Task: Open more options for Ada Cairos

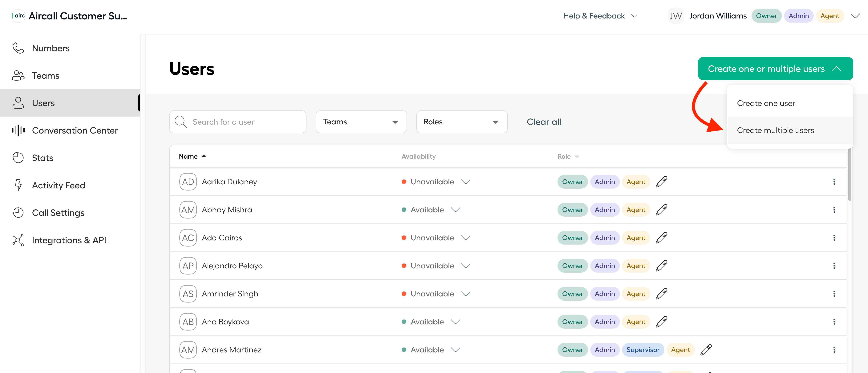Action: point(834,238)
